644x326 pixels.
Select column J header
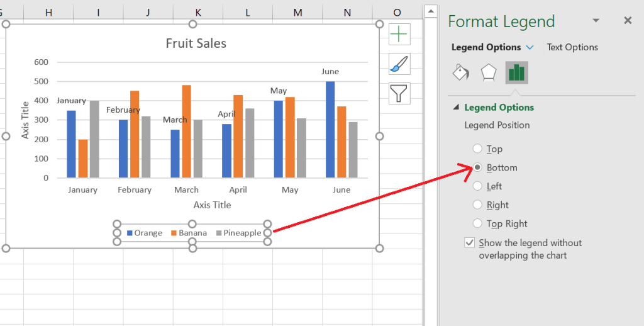[x=148, y=13]
